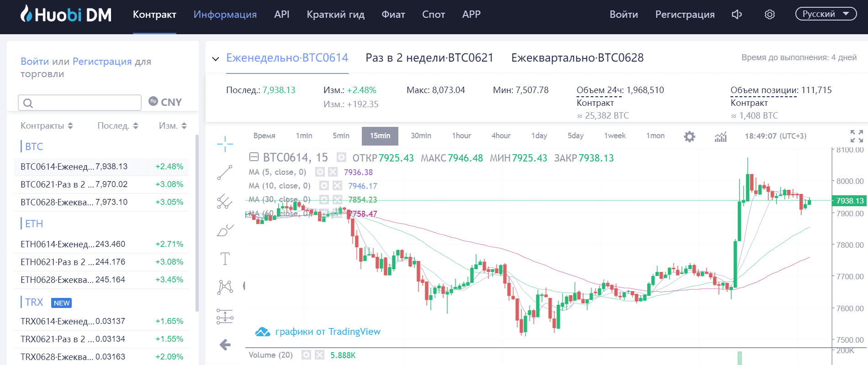Screen dimensions: 868x365
Task: Open the API menu item
Action: coord(282,15)
